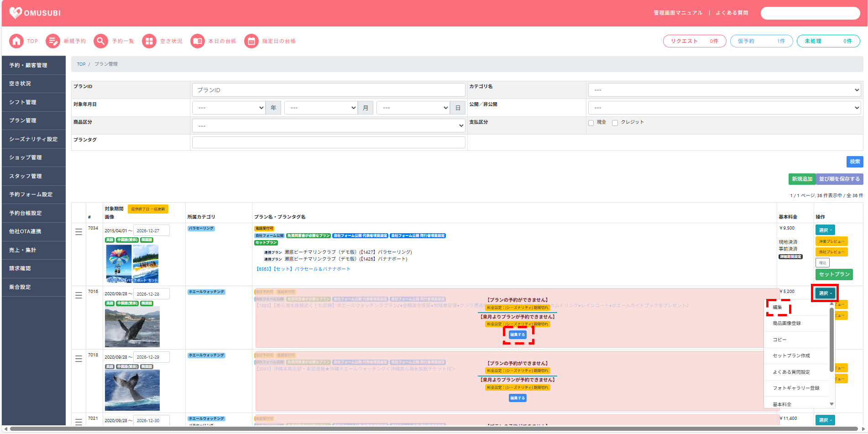Image resolution: width=868 pixels, height=434 pixels.
Task: Open the 空き状況 grid icon
Action: (149, 41)
